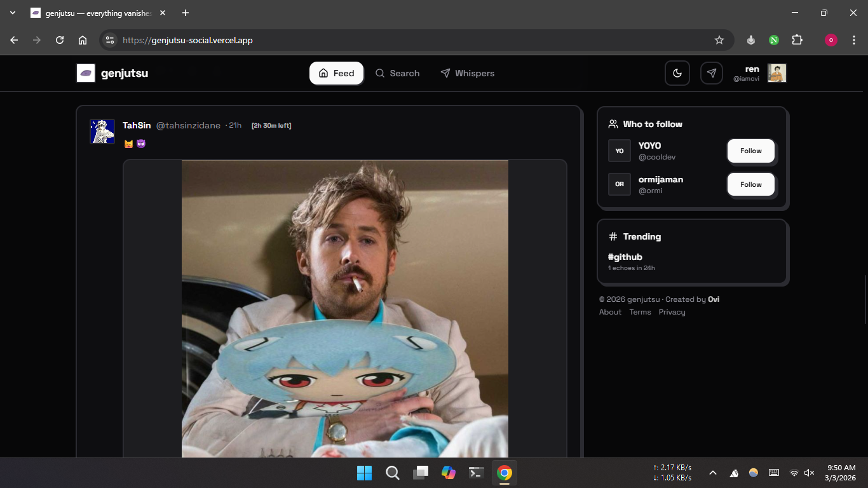Viewport: 868px width, 488px height.
Task: Open the Wi-Fi network settings icon
Action: coord(794,473)
